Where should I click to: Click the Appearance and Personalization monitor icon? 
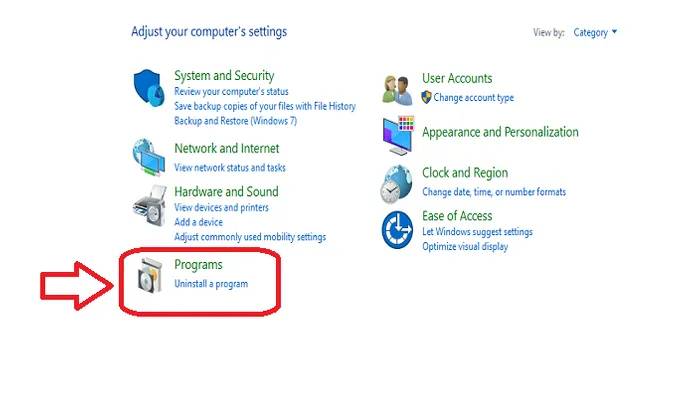tap(398, 135)
